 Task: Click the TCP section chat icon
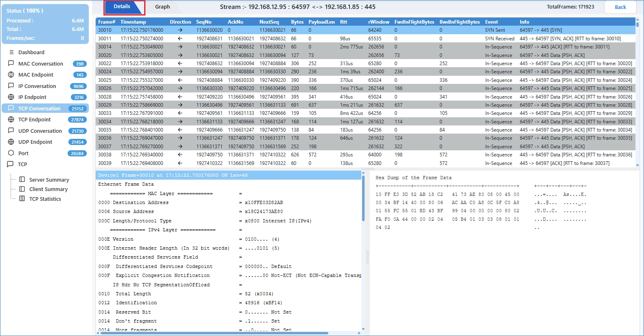(10, 164)
